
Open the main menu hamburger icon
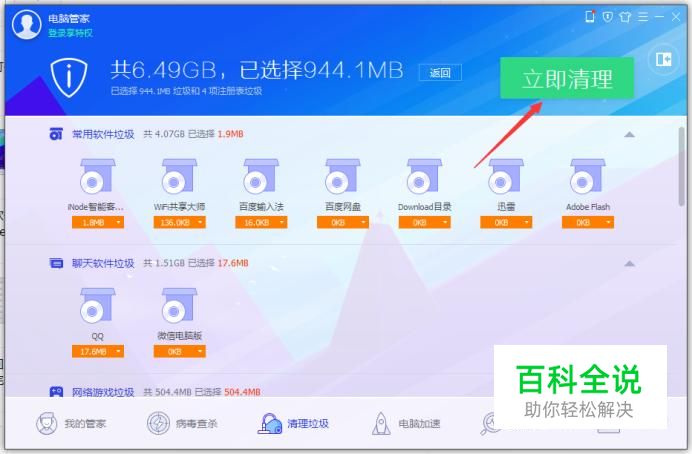643,17
